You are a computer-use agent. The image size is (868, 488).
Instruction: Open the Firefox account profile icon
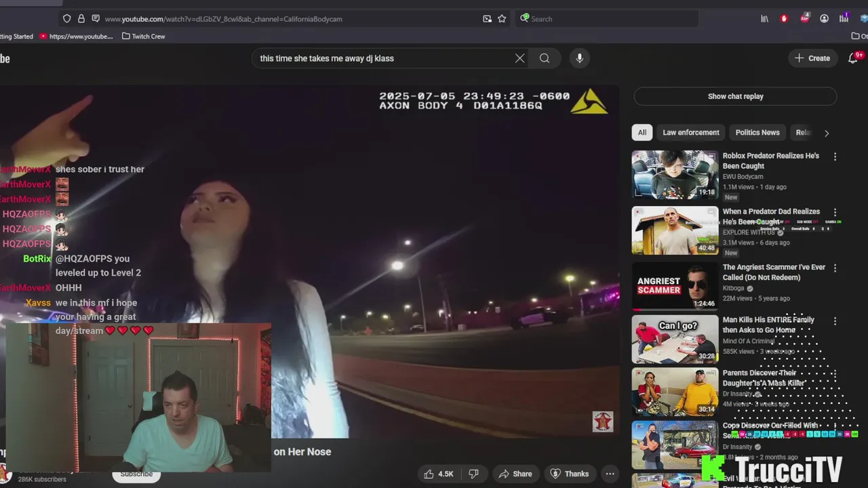pyautogui.click(x=824, y=19)
